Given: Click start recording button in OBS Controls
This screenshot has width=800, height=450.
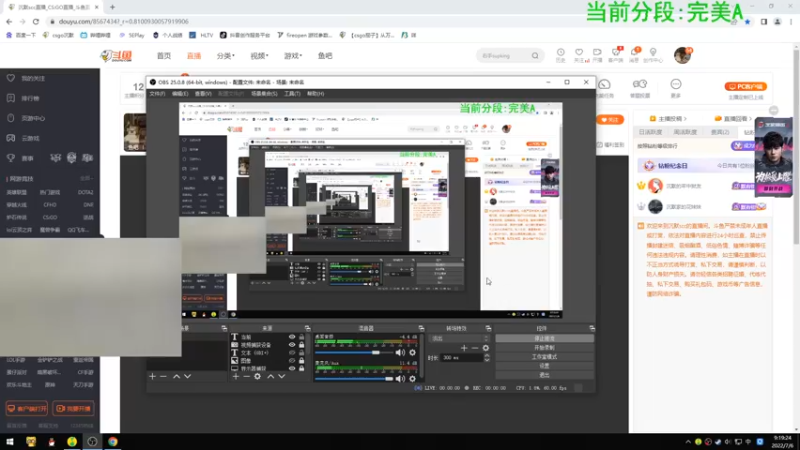Looking at the screenshot, I should [x=544, y=348].
